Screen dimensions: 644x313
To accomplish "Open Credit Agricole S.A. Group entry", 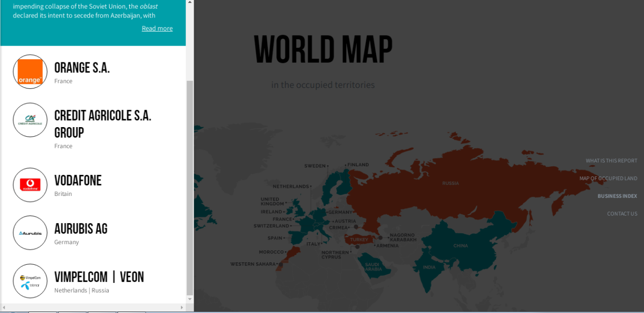I will point(103,124).
